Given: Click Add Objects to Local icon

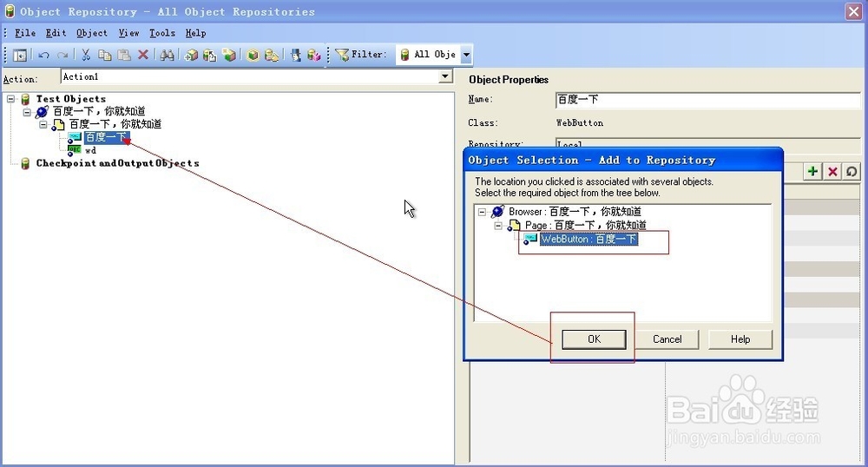Looking at the screenshot, I should (x=191, y=54).
